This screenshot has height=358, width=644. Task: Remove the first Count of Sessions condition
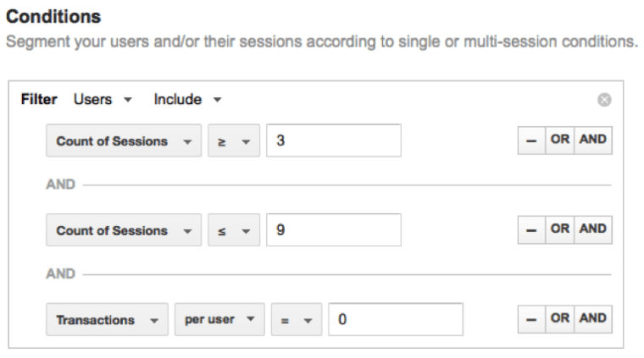pyautogui.click(x=531, y=140)
